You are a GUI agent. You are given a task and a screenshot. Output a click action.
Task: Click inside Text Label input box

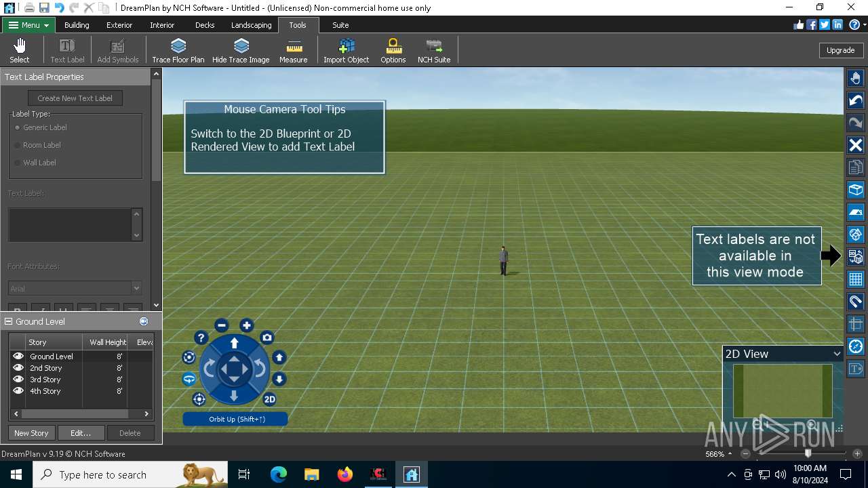[70, 224]
